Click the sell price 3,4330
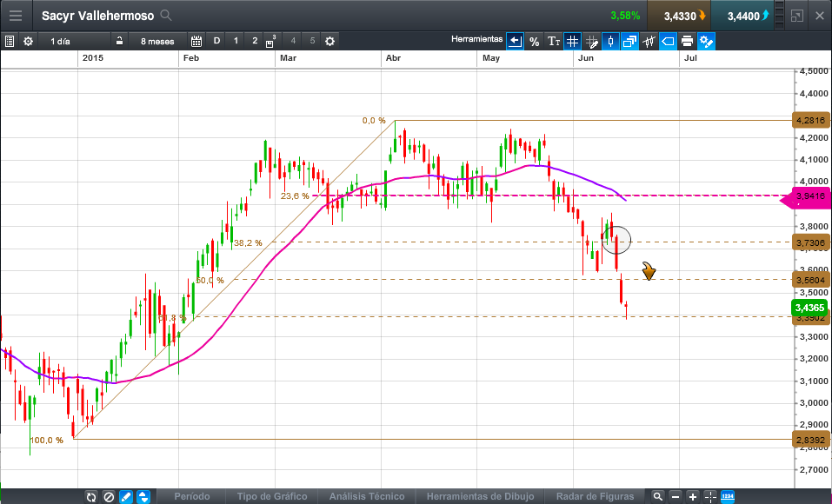832x504 pixels. (679, 16)
